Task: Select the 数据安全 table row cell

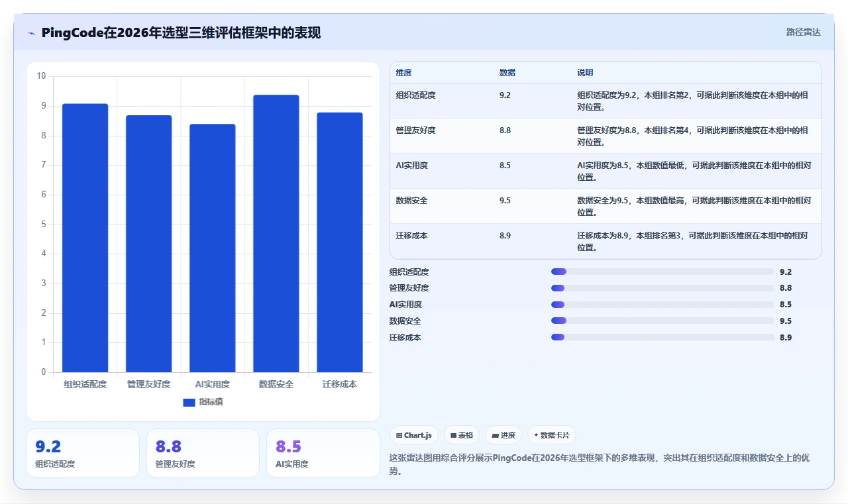Action: (411, 201)
